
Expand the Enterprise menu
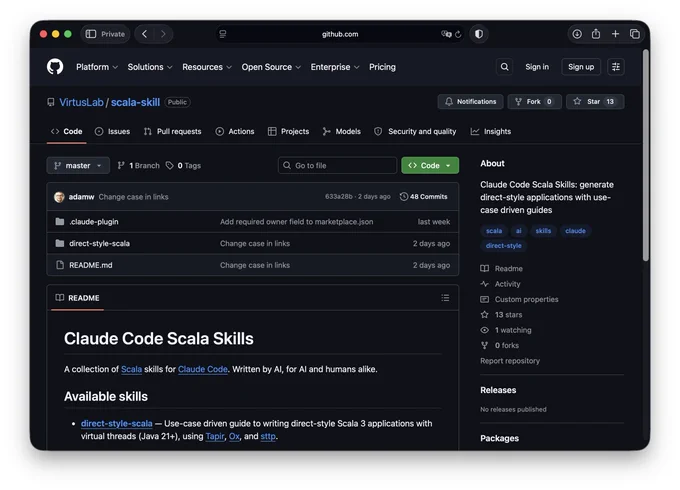335,67
